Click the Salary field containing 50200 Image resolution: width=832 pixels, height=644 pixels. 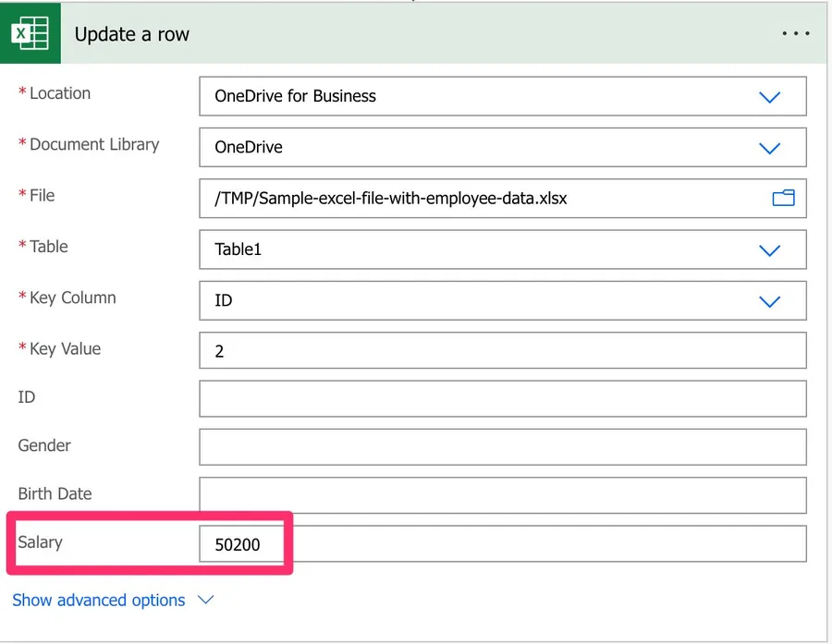(x=502, y=544)
